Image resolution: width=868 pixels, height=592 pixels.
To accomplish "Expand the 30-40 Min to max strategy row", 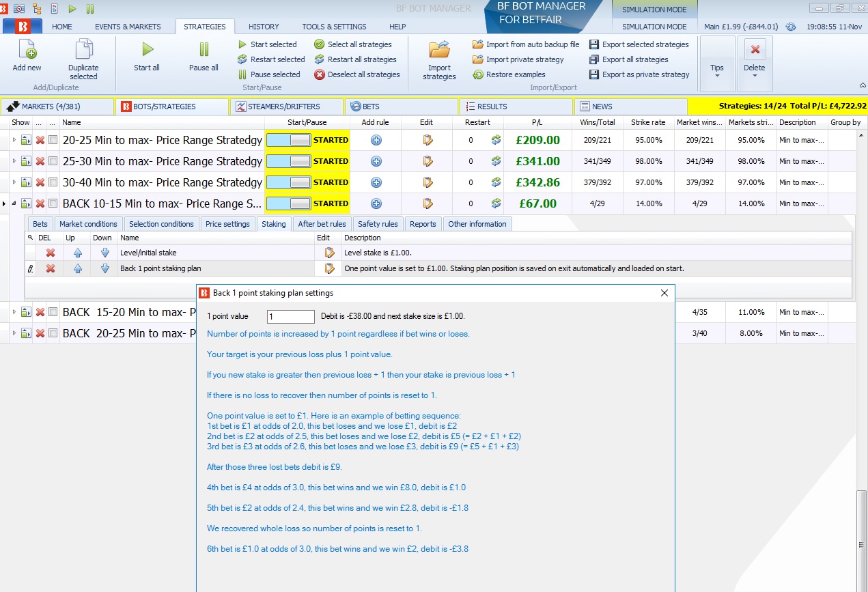I will coord(14,182).
